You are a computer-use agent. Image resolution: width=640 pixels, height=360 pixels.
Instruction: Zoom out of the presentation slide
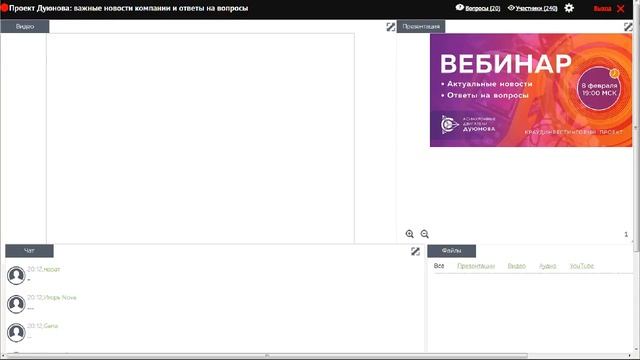(x=424, y=234)
